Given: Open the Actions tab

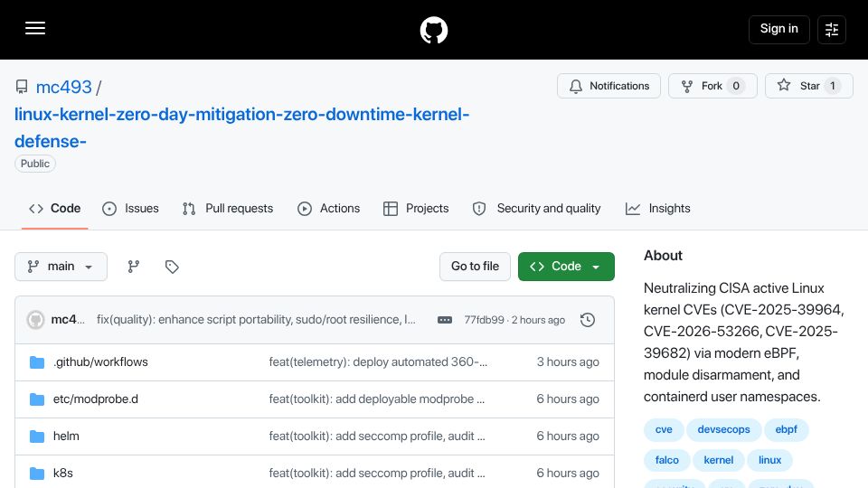Looking at the screenshot, I should pos(329,209).
